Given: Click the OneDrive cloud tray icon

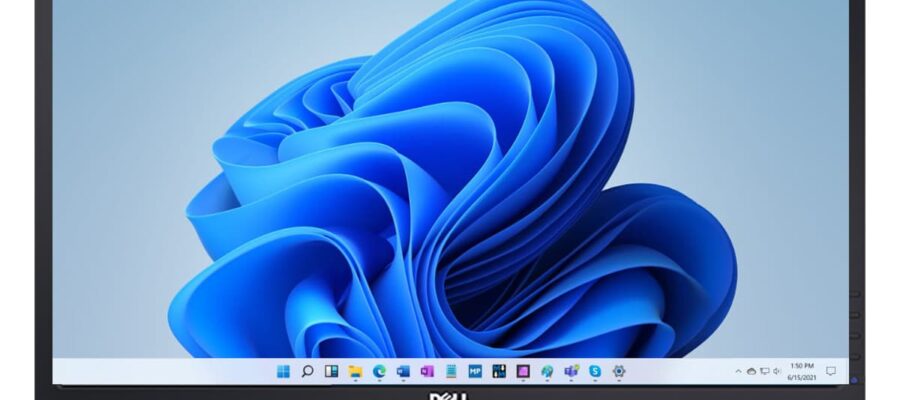Looking at the screenshot, I should click(751, 371).
